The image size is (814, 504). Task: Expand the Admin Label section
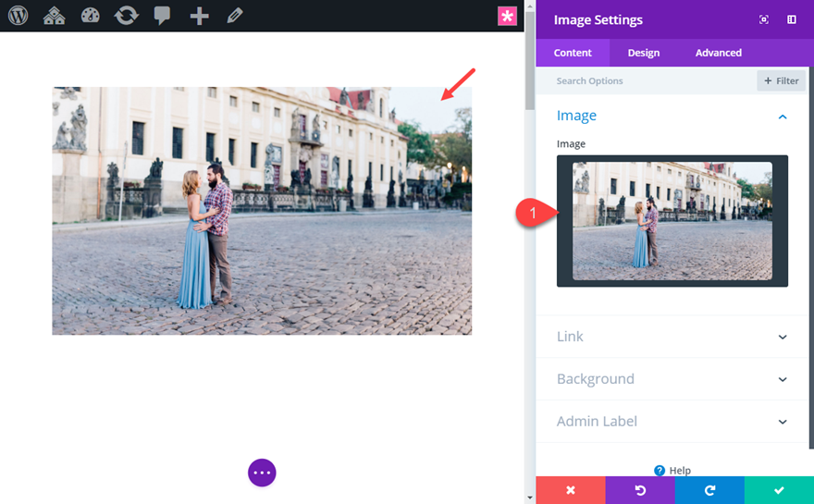tap(672, 422)
